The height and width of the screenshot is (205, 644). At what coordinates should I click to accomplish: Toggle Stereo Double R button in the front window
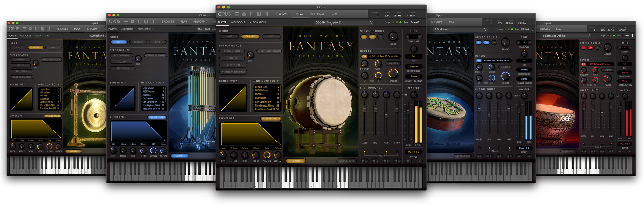tap(381, 37)
